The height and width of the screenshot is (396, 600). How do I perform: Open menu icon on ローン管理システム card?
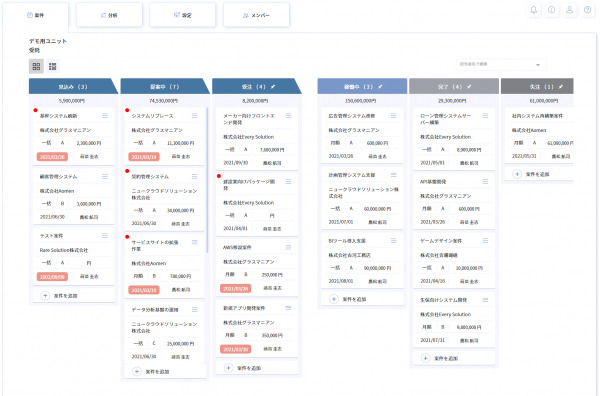485,116
